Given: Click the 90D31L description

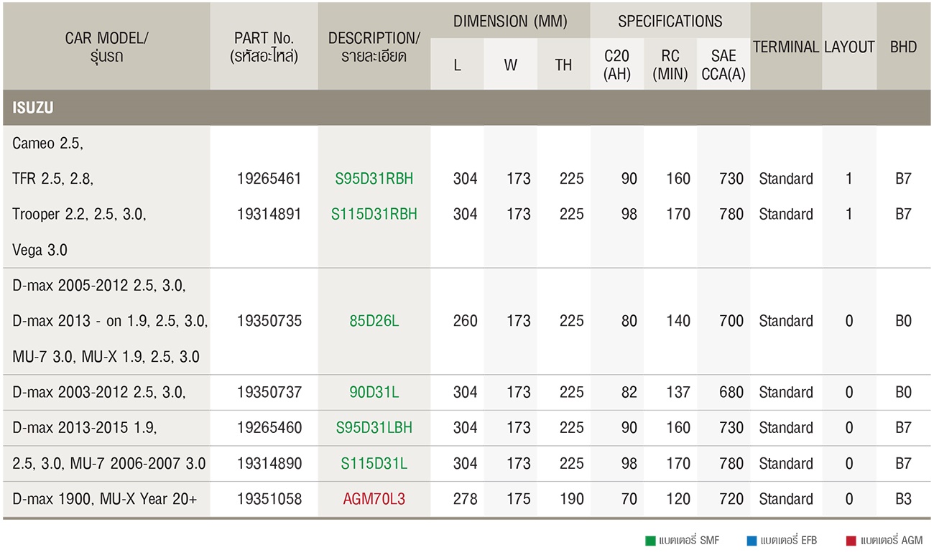Looking at the screenshot, I should coord(374,392).
